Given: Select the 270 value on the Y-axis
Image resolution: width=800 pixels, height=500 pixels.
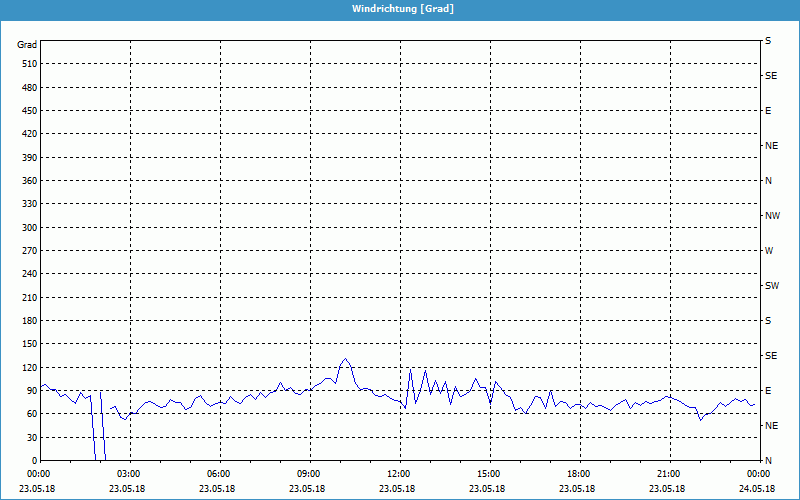Looking at the screenshot, I should [28, 251].
